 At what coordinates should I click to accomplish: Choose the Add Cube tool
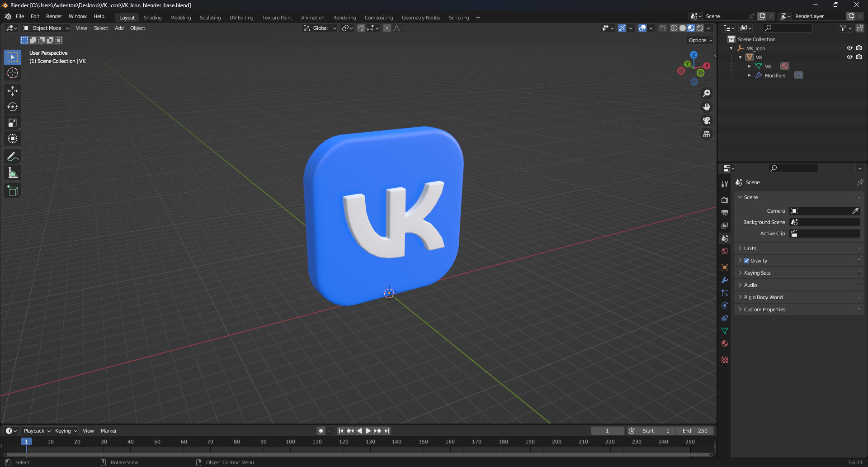tap(13, 191)
